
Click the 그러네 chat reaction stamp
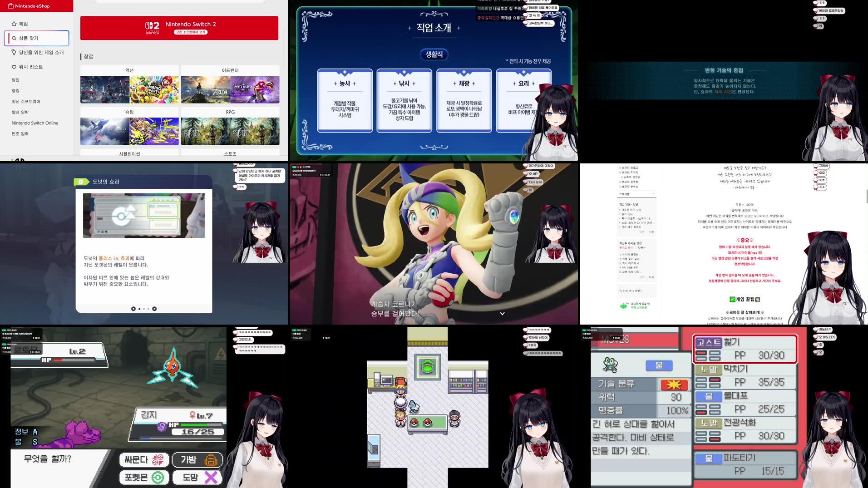[x=824, y=166]
